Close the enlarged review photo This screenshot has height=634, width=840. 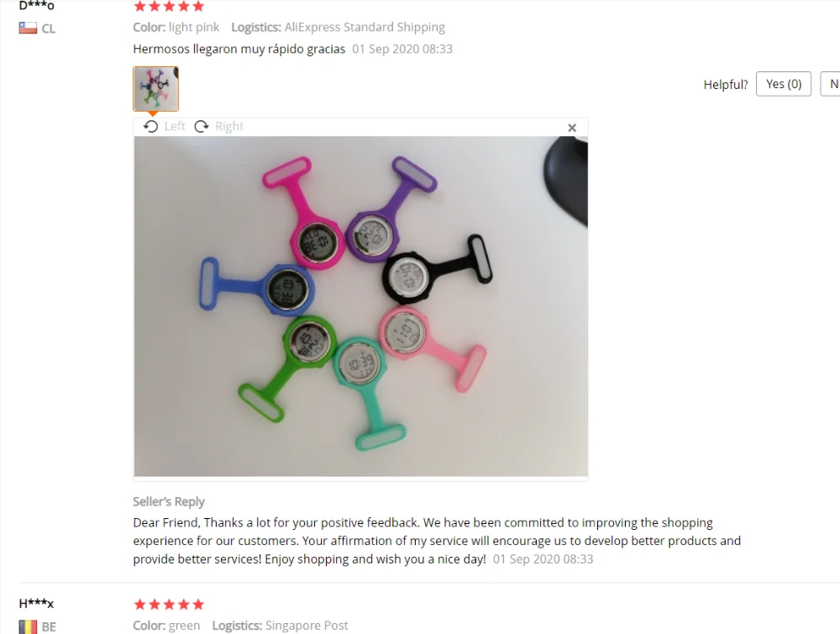pos(572,128)
